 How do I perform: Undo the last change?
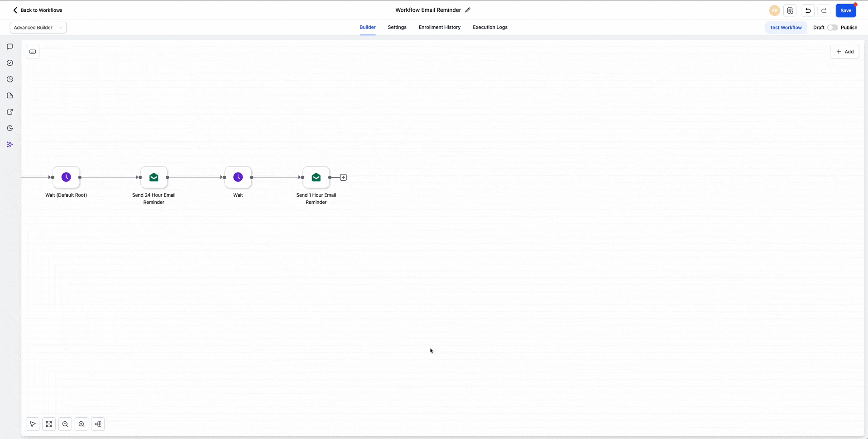pyautogui.click(x=808, y=10)
